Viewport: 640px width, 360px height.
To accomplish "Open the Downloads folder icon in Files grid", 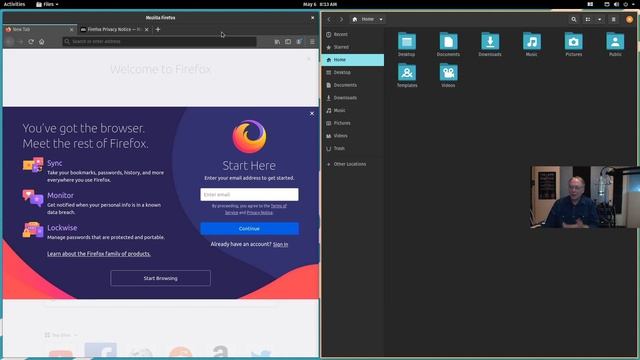I will coord(490,41).
